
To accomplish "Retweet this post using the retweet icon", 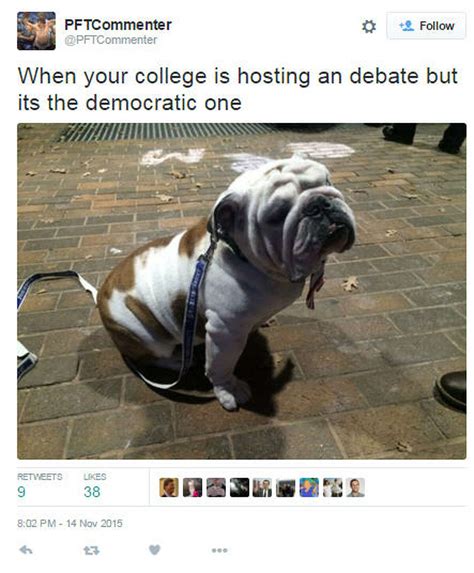I will [x=91, y=550].
